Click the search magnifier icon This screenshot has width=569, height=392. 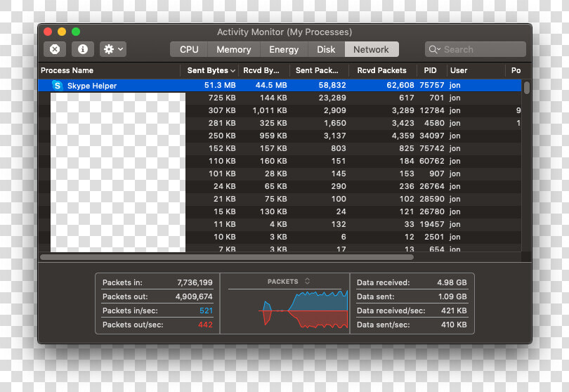[434, 49]
